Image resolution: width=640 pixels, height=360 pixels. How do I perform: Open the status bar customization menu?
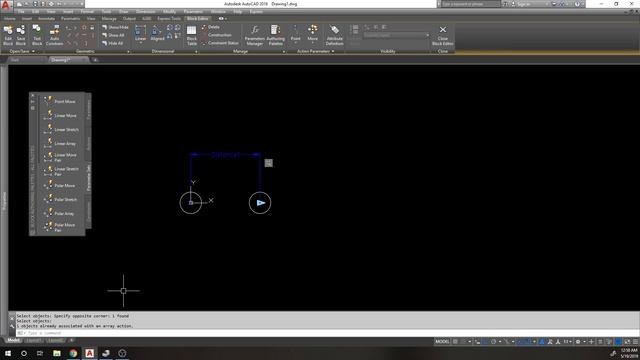[x=635, y=341]
